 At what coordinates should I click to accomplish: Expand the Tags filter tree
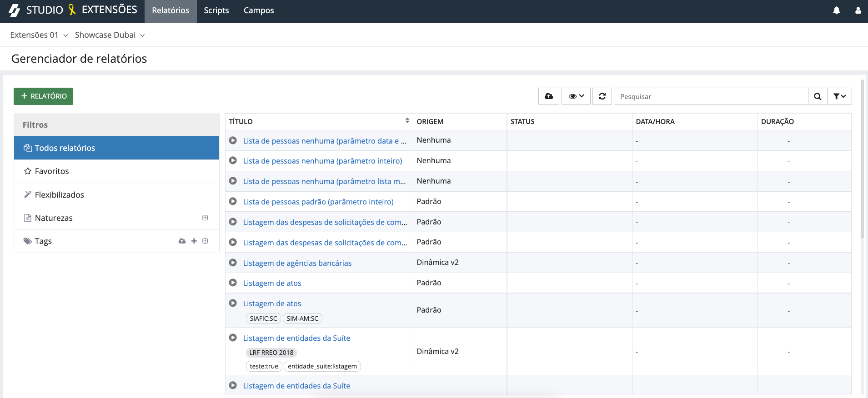(205, 241)
